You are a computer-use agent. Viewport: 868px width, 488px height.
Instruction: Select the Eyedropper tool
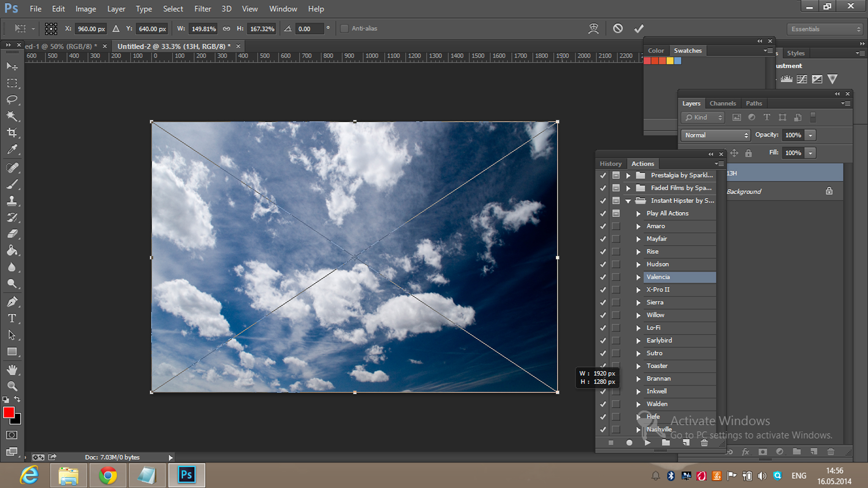point(12,149)
